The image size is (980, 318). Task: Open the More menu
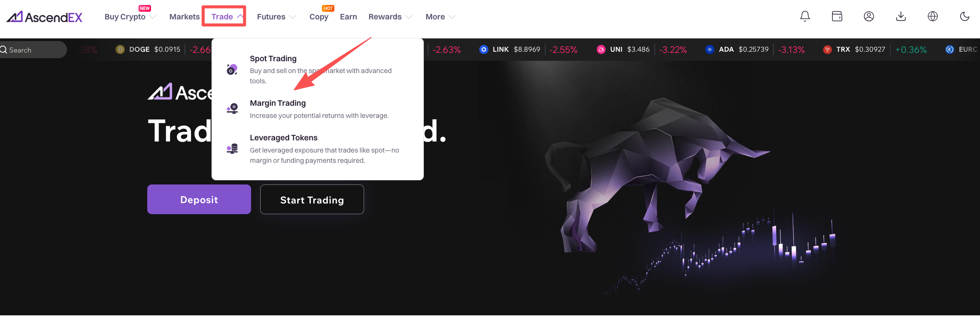pyautogui.click(x=440, y=17)
